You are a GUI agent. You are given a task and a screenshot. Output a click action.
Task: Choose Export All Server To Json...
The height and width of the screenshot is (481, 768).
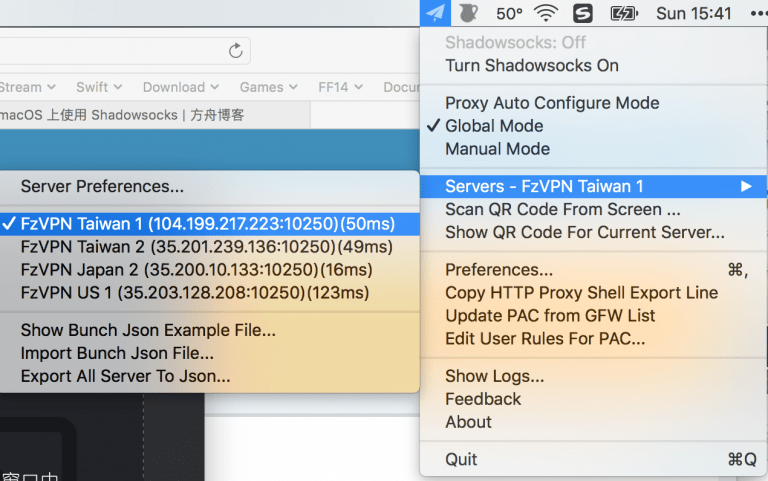(x=210, y=377)
